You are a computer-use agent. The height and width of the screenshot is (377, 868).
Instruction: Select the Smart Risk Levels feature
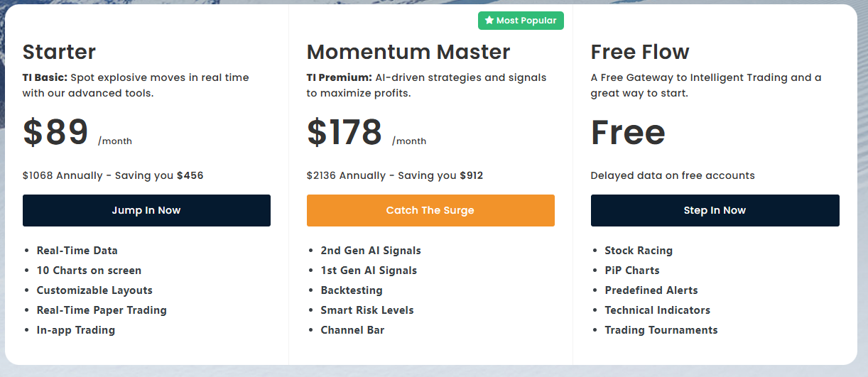[367, 310]
